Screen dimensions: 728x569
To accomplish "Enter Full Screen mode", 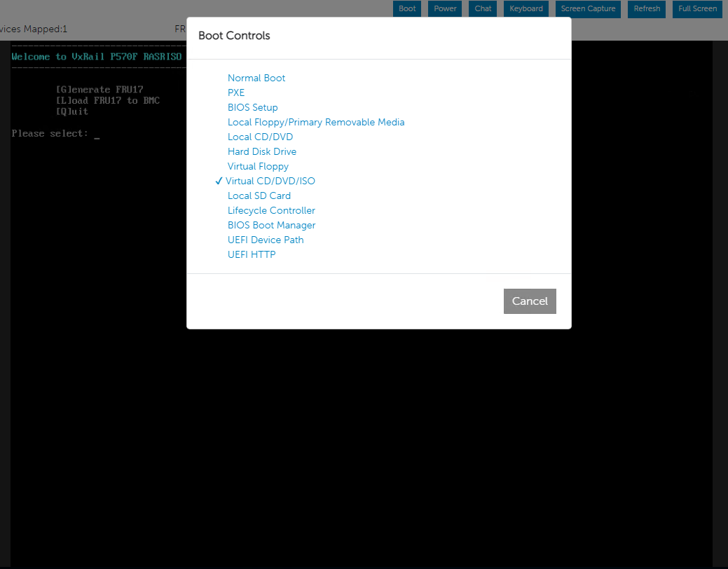I will tap(696, 8).
